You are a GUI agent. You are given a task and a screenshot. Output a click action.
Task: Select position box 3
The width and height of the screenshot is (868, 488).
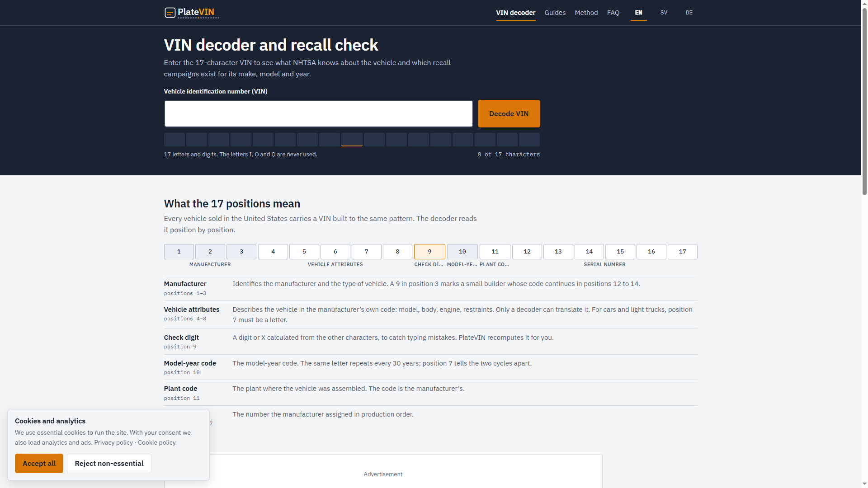coord(241,252)
